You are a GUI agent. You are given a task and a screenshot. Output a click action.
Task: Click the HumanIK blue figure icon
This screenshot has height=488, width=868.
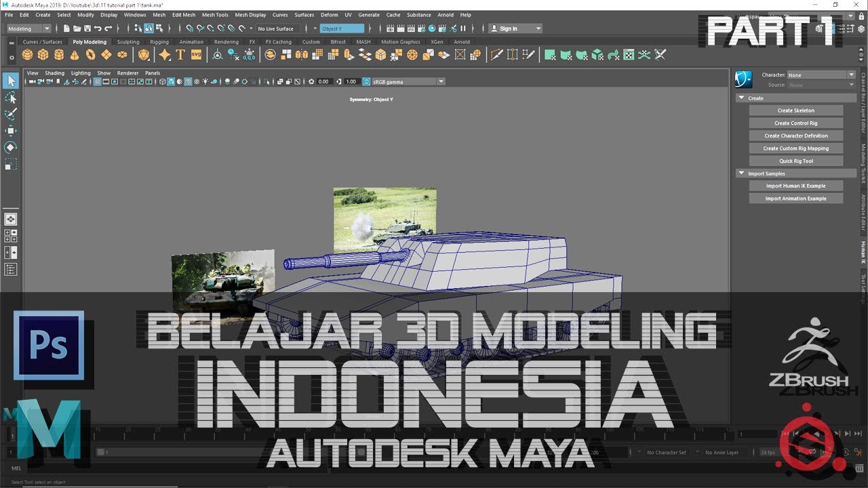[x=744, y=79]
